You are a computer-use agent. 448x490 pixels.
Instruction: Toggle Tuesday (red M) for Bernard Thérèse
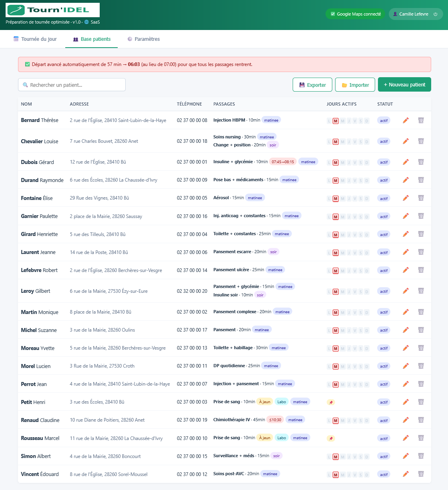click(335, 121)
